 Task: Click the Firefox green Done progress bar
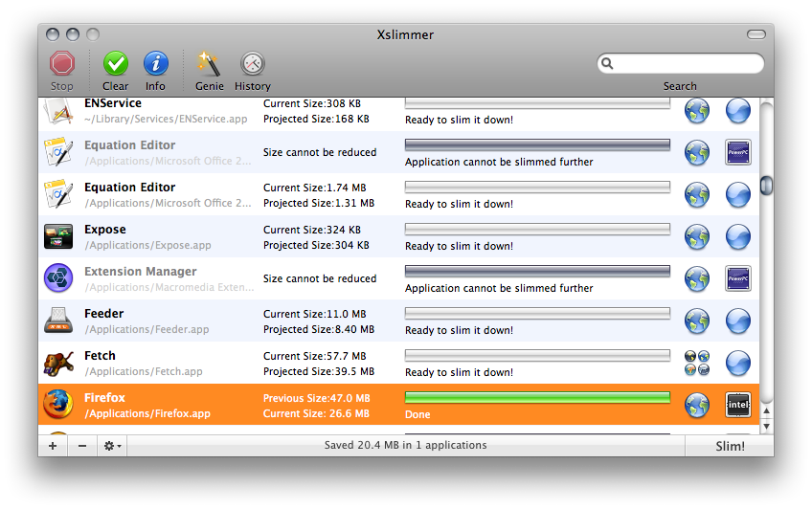tap(537, 397)
